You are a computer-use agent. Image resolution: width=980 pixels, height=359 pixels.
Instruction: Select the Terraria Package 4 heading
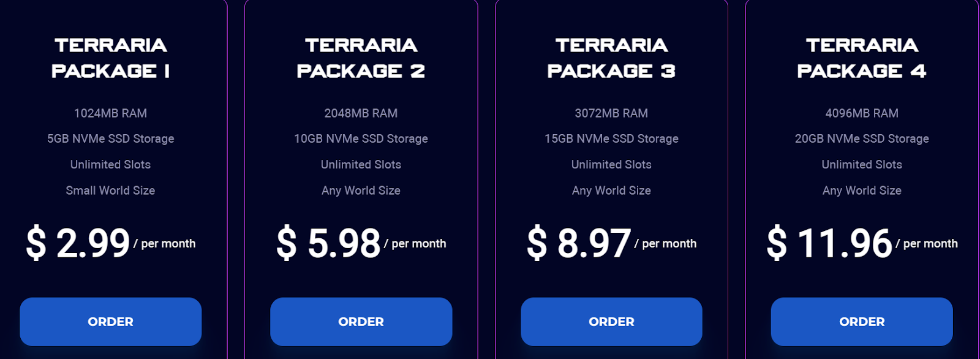[862, 58]
